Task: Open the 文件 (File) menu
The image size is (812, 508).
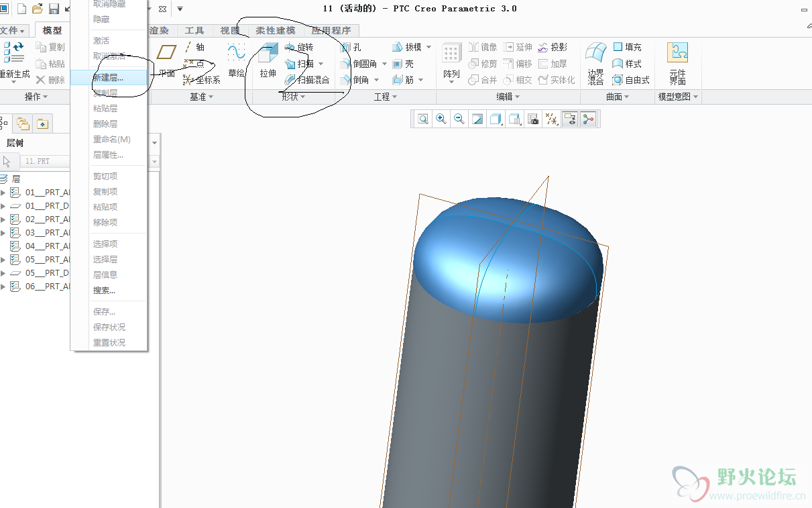Action: coord(13,31)
